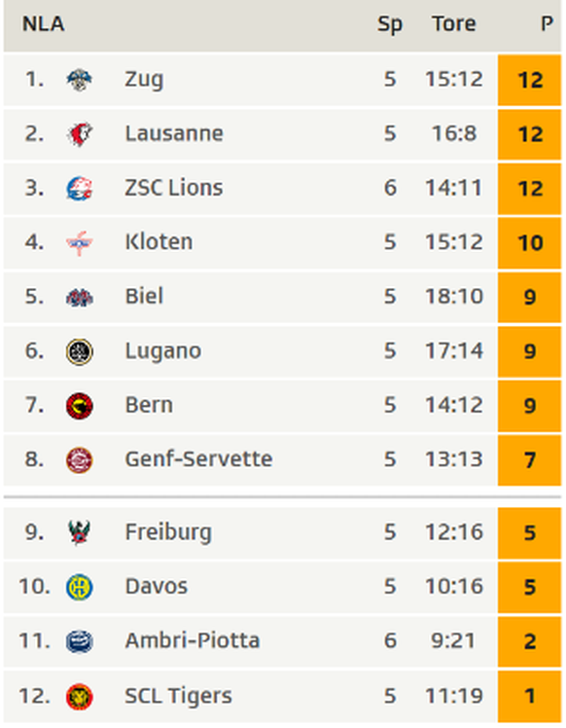Click Lausanne's goal record 16:8

[454, 133]
